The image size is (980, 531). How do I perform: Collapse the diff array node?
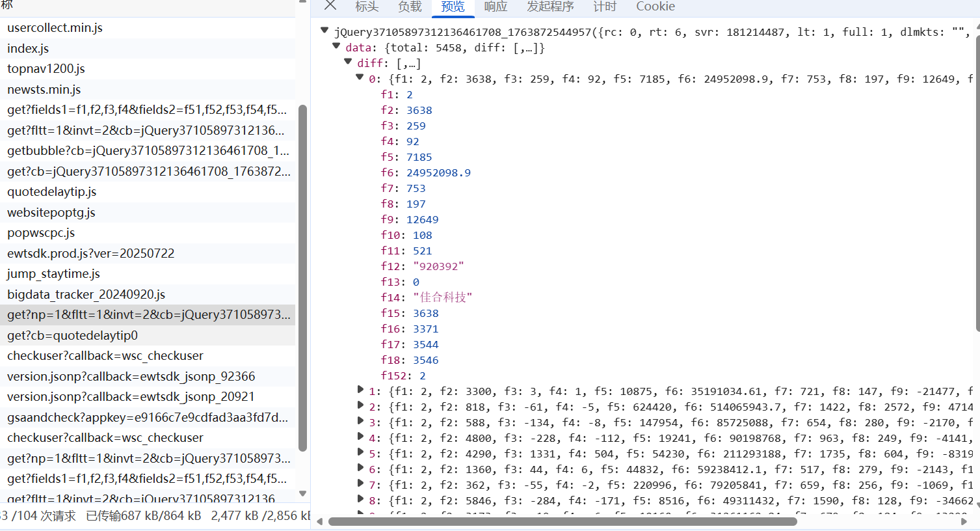(x=348, y=62)
